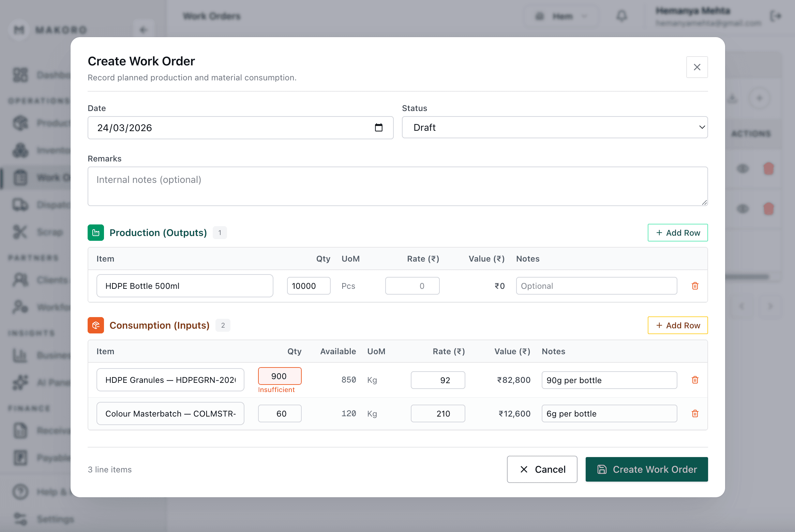
Task: Click the Rate field showing 92
Action: click(x=438, y=380)
